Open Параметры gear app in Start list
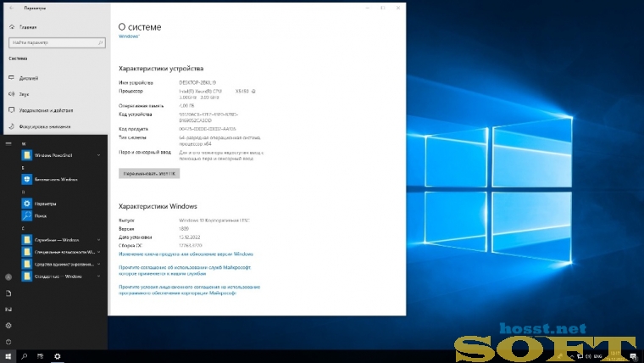The height and width of the screenshot is (363, 644). 27,204
